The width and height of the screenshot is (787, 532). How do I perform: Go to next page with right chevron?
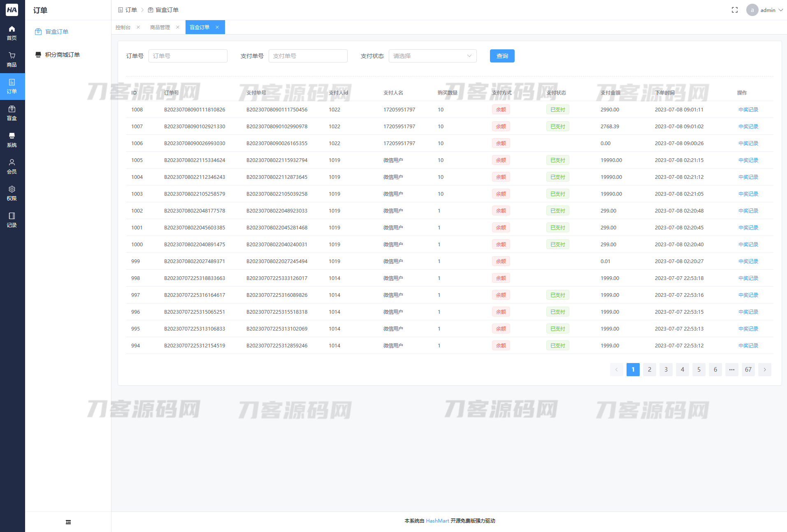(x=764, y=370)
